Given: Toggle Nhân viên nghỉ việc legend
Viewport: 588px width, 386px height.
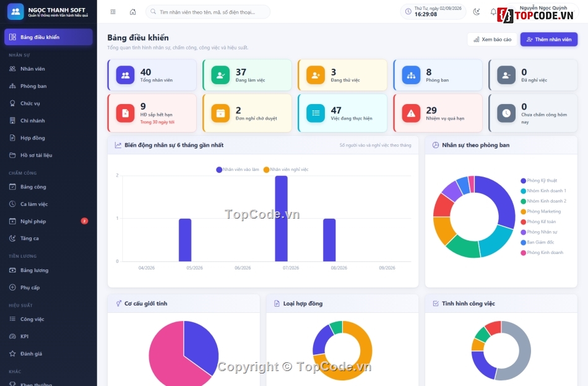Looking at the screenshot, I should tap(286, 170).
